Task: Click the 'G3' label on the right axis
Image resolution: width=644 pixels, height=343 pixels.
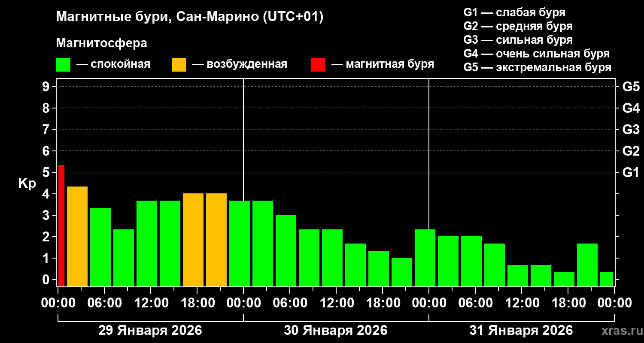Action: (631, 129)
